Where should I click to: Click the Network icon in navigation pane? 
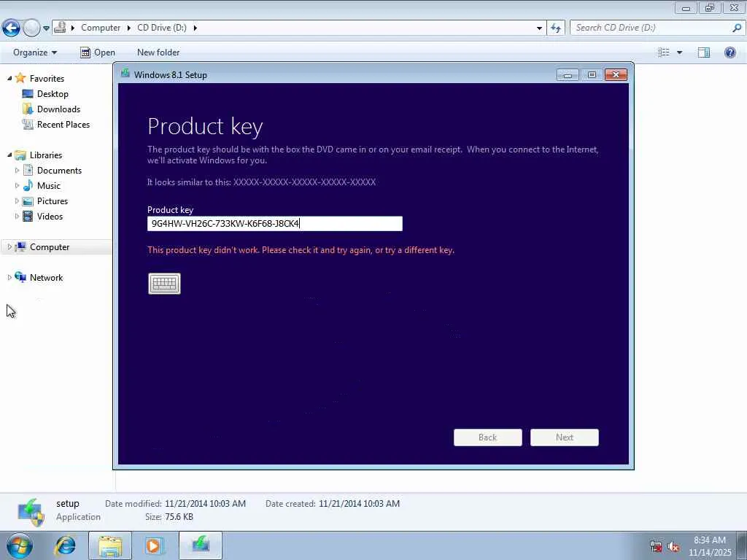[x=20, y=277]
